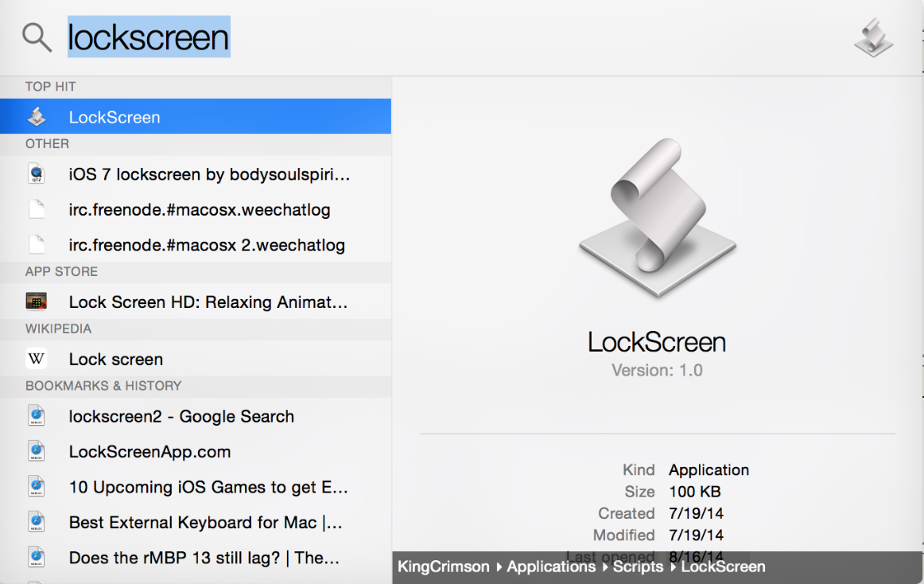
Task: Click Applications in the path bar
Action: tap(552, 566)
